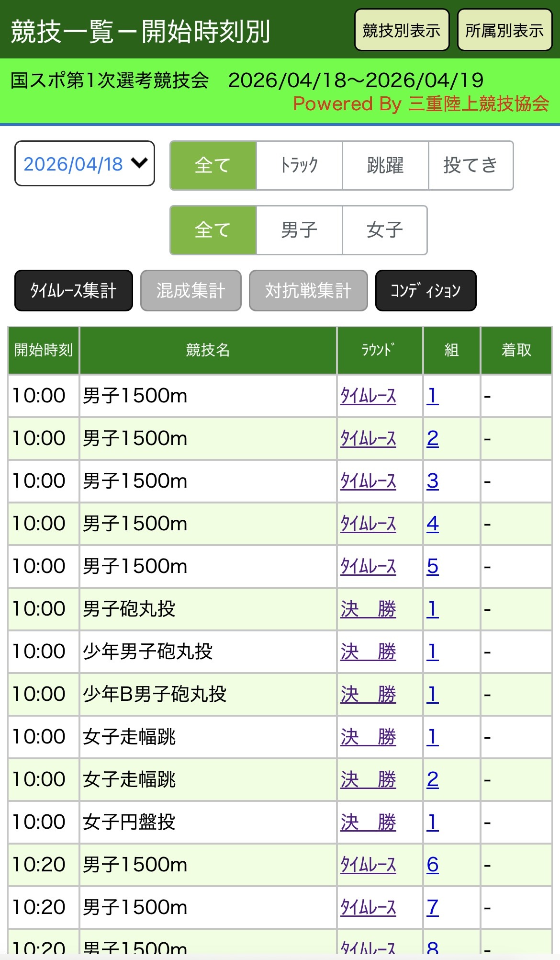Open タイムレース集計 results
This screenshot has width=560, height=960.
(74, 291)
